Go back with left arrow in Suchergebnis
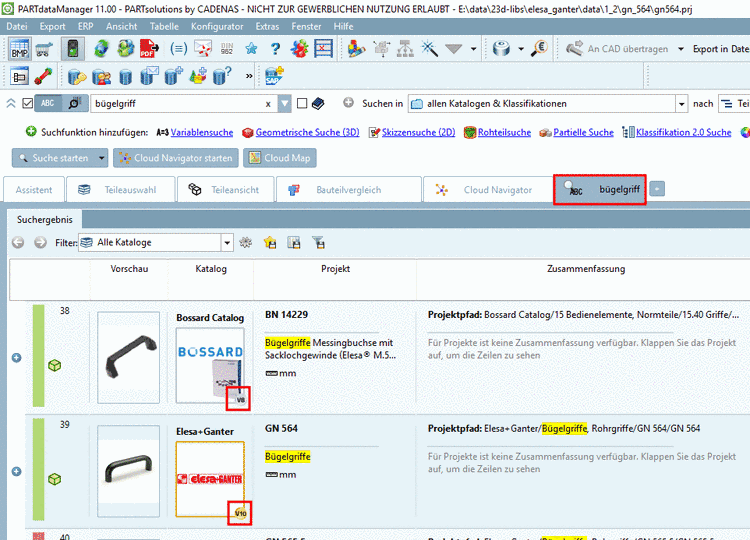 pyautogui.click(x=18, y=242)
